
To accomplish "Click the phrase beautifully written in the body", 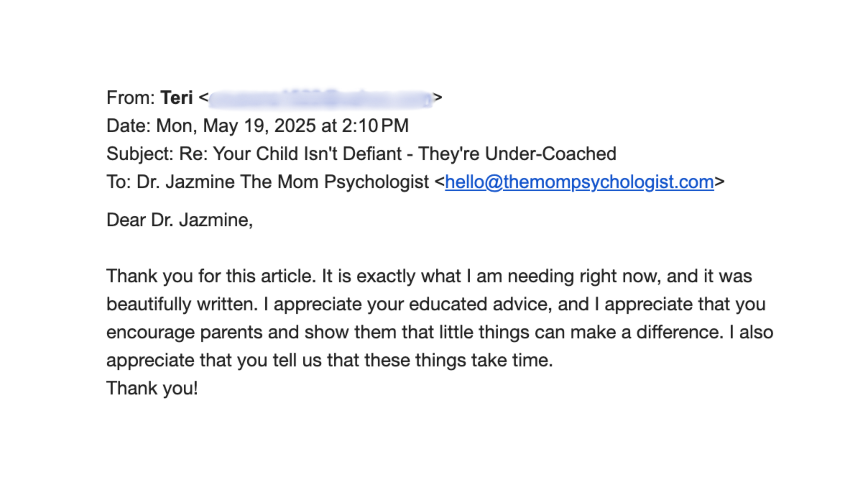I will (x=182, y=304).
